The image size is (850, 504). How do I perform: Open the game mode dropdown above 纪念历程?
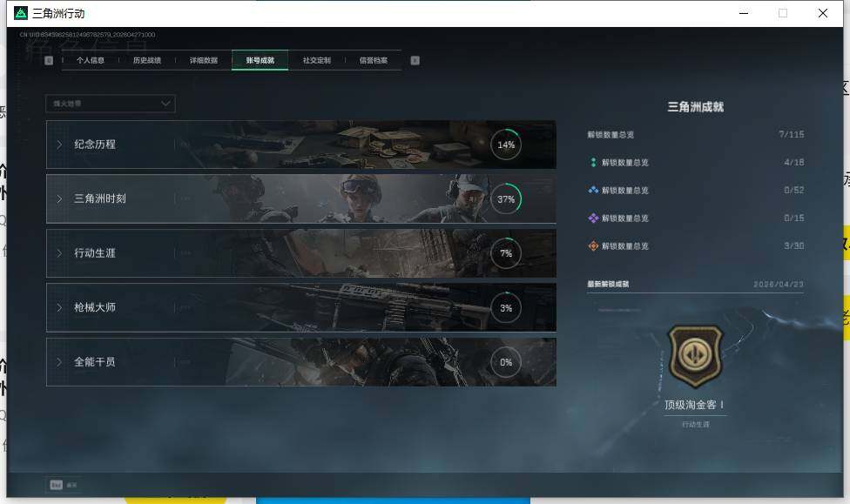111,104
